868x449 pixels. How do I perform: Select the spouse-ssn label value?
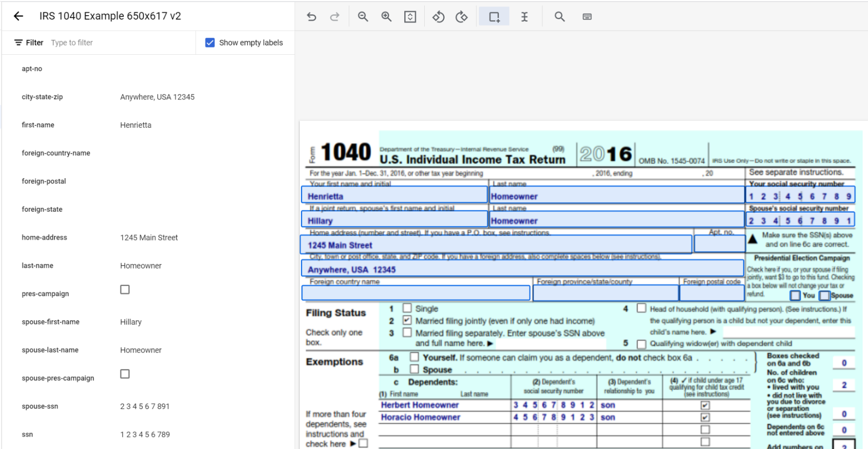[x=145, y=406]
